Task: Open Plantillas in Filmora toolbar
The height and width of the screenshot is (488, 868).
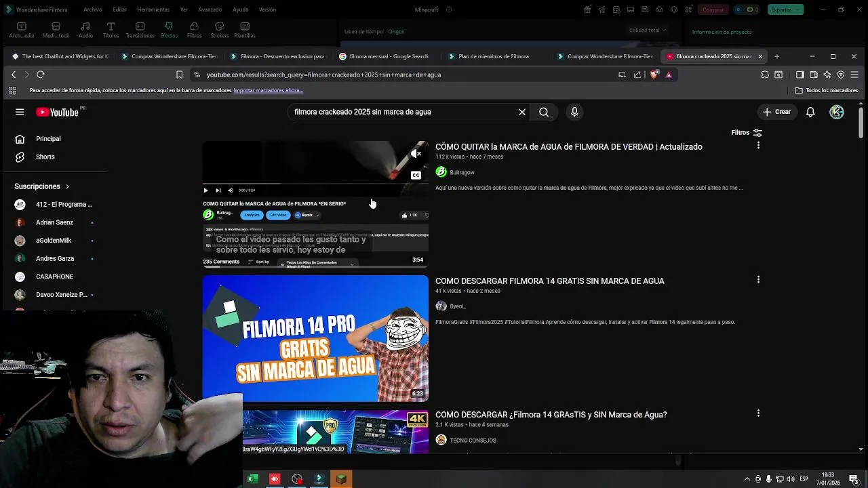Action: (x=245, y=30)
